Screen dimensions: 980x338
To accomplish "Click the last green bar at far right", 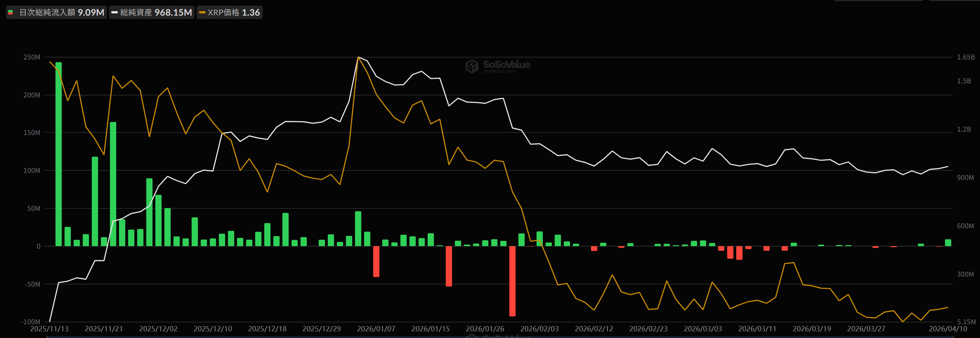I will (948, 242).
